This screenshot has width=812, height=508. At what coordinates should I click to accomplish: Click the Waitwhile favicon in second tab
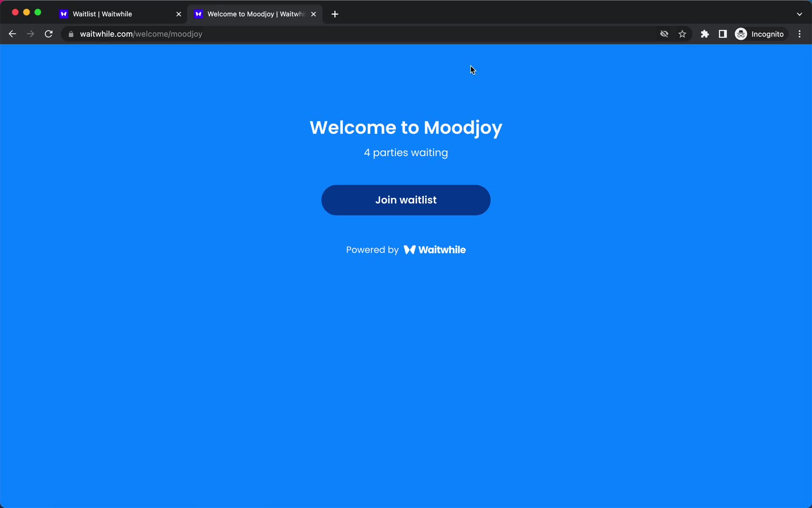198,14
